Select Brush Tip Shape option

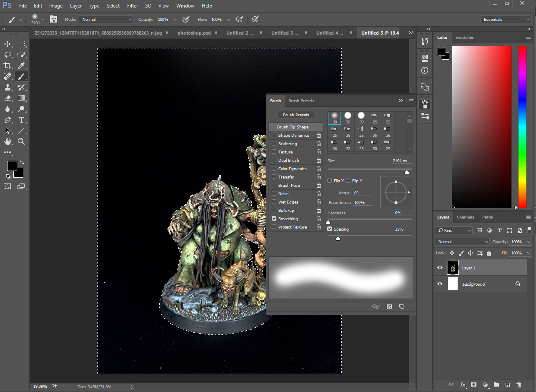pos(293,127)
